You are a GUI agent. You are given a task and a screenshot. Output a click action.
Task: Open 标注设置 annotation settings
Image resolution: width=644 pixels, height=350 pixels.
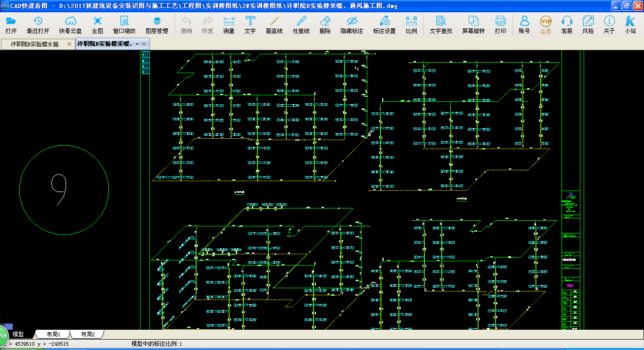384,21
